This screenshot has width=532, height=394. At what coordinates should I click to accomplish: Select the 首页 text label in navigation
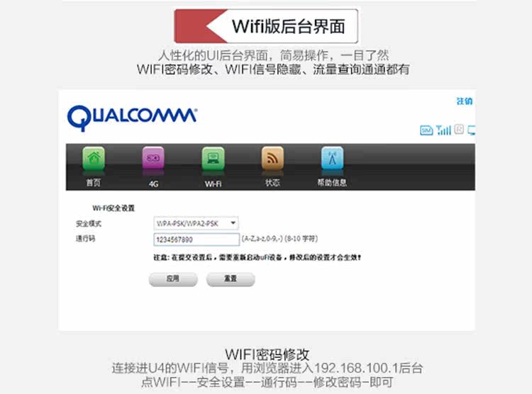pyautogui.click(x=94, y=183)
